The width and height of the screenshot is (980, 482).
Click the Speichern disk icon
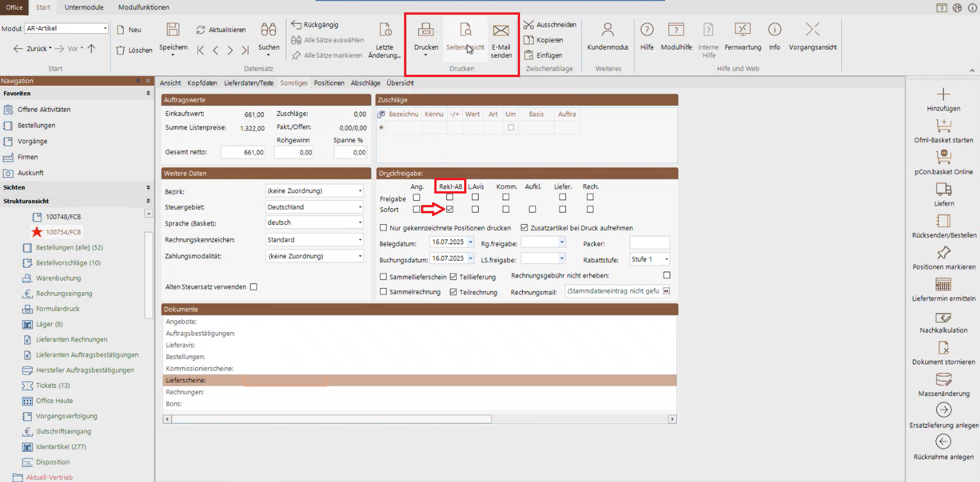pos(173,30)
